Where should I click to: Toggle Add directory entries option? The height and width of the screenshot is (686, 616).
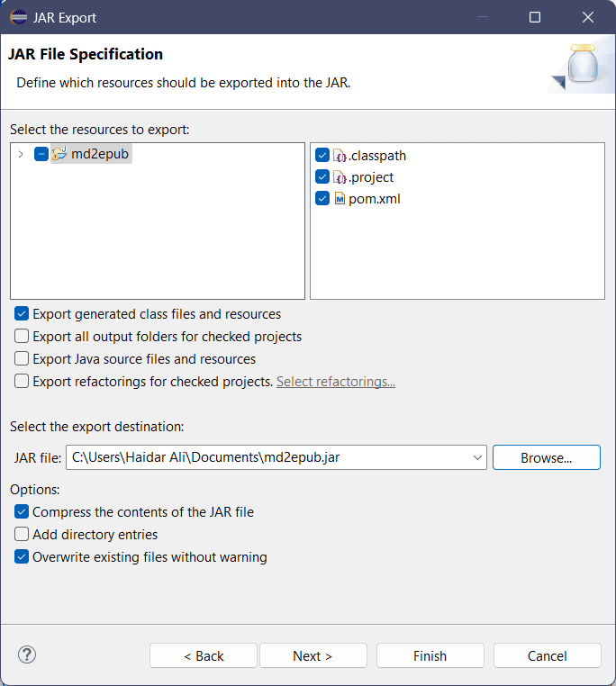[x=22, y=535]
